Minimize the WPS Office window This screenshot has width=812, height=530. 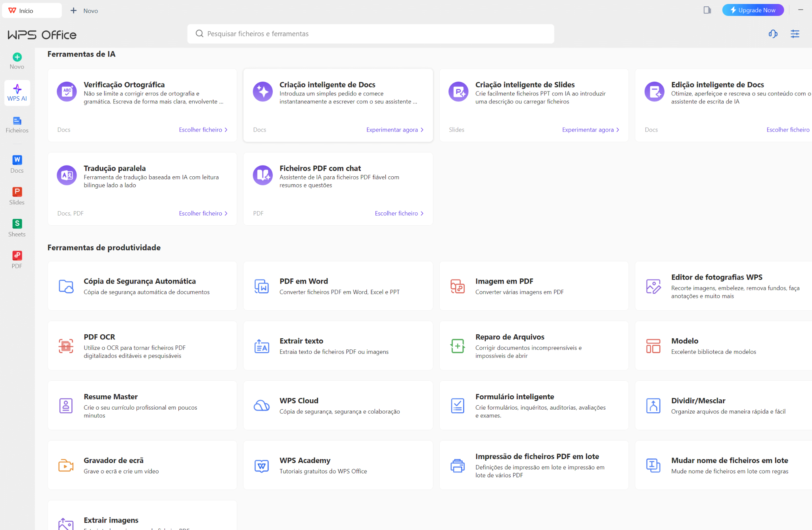[x=801, y=10]
